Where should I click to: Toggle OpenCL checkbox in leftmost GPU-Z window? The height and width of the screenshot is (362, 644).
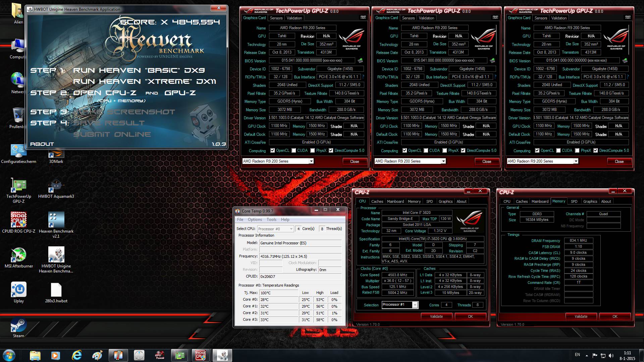pyautogui.click(x=272, y=150)
